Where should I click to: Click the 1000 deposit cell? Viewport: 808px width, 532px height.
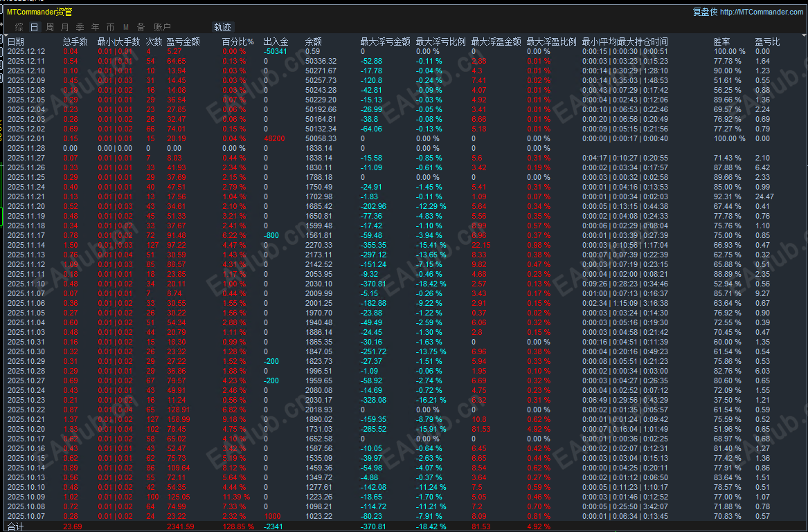click(x=272, y=517)
